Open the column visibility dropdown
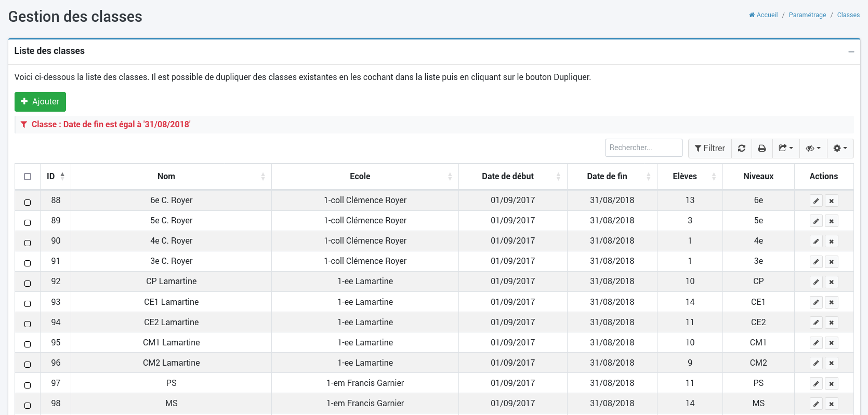 coord(813,149)
